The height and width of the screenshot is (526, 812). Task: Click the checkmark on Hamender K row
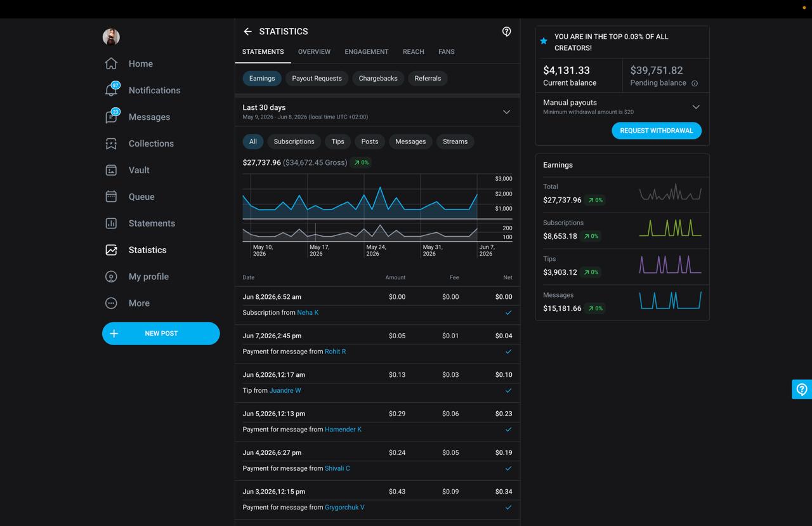pos(508,430)
